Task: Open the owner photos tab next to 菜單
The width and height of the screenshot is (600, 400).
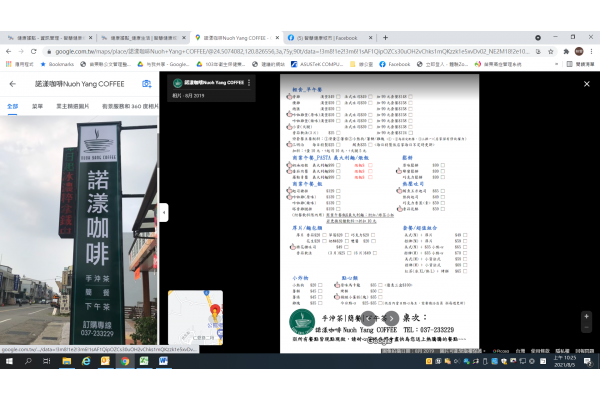Action: (73, 106)
